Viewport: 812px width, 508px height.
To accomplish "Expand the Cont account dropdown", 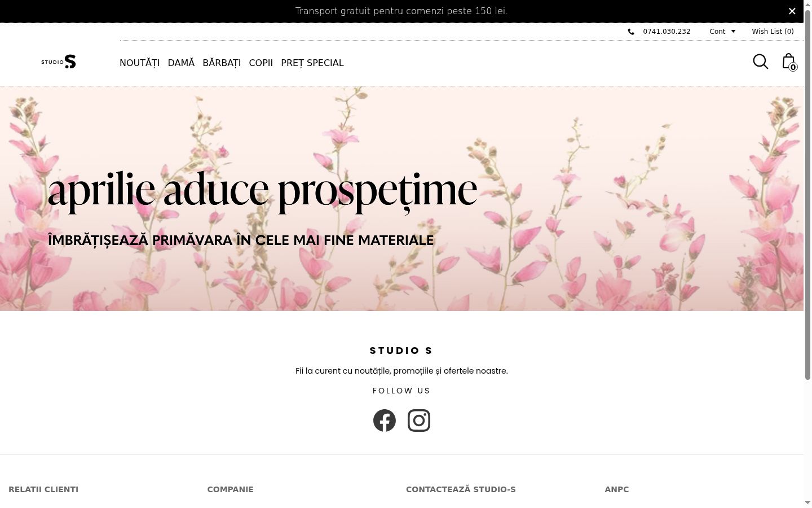I will tap(722, 32).
